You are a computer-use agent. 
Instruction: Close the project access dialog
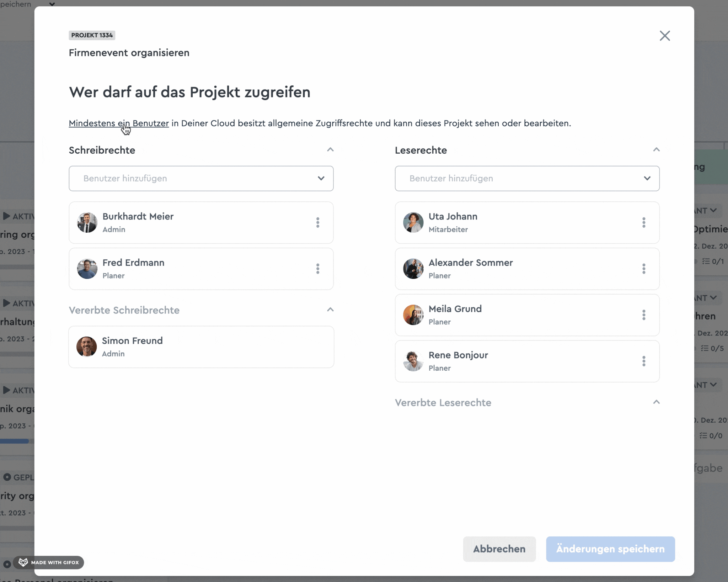(665, 36)
